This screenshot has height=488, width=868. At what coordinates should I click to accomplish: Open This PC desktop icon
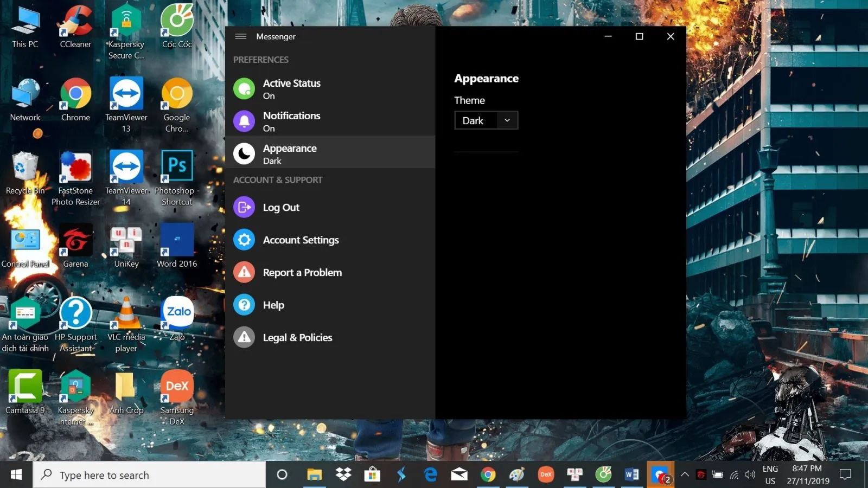(25, 27)
